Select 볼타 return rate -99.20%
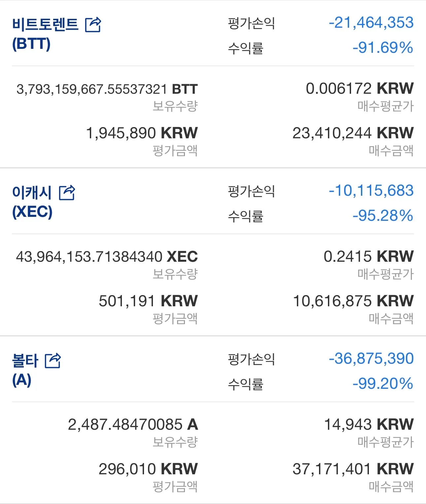Viewport: 426px width, 504px height. click(382, 384)
